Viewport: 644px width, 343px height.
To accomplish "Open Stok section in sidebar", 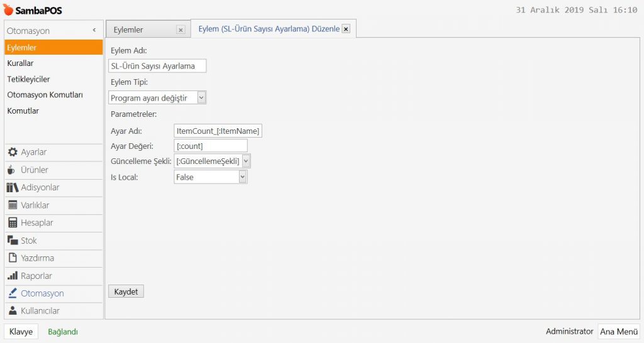I will pos(29,240).
